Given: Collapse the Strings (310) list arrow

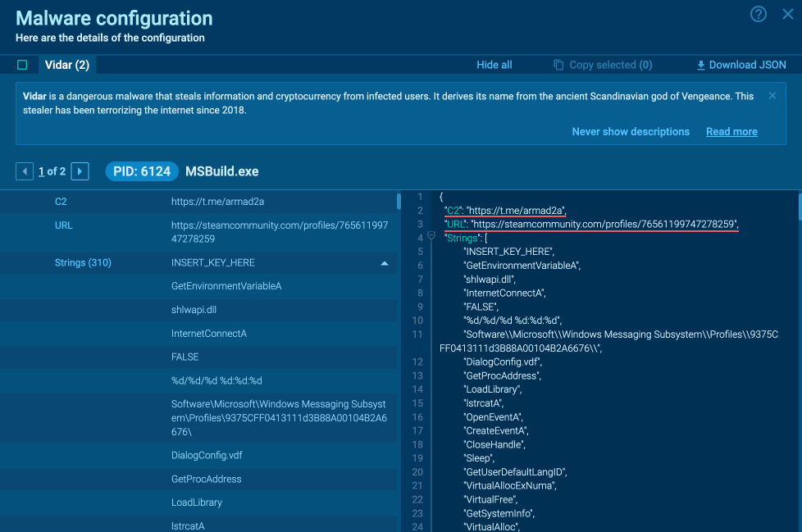Looking at the screenshot, I should (x=385, y=263).
